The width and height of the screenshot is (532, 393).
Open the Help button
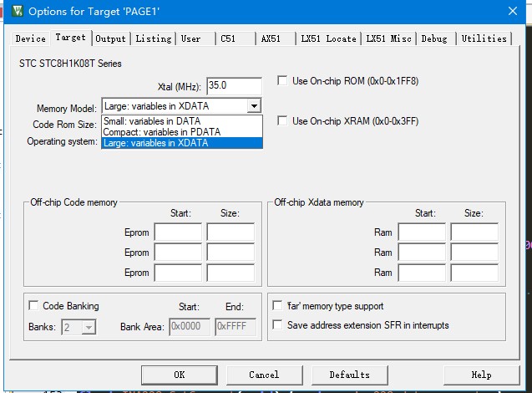481,375
